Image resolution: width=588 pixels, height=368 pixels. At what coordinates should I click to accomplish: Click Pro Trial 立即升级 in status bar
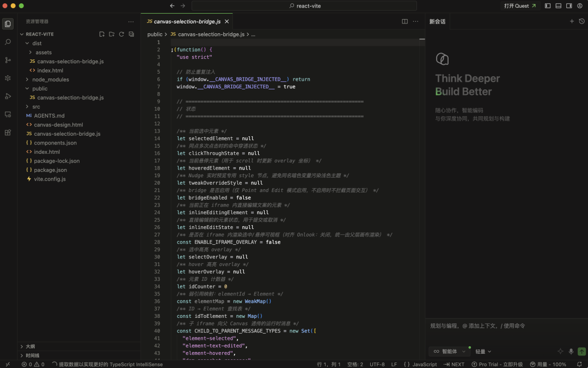pyautogui.click(x=497, y=364)
